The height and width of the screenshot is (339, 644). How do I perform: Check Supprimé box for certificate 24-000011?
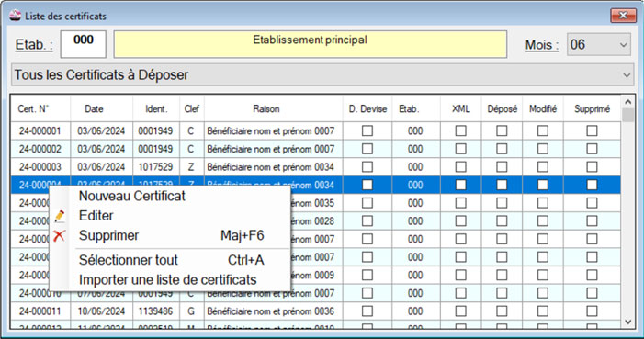click(x=592, y=311)
